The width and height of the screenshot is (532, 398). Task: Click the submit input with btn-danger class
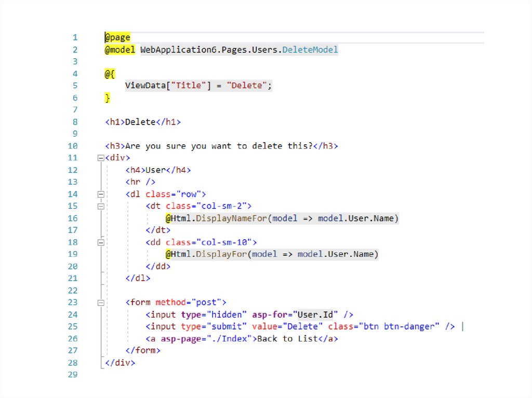point(300,326)
